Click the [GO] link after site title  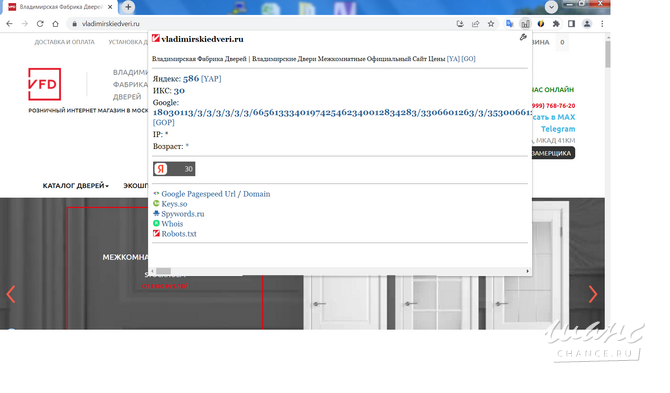[x=468, y=59]
